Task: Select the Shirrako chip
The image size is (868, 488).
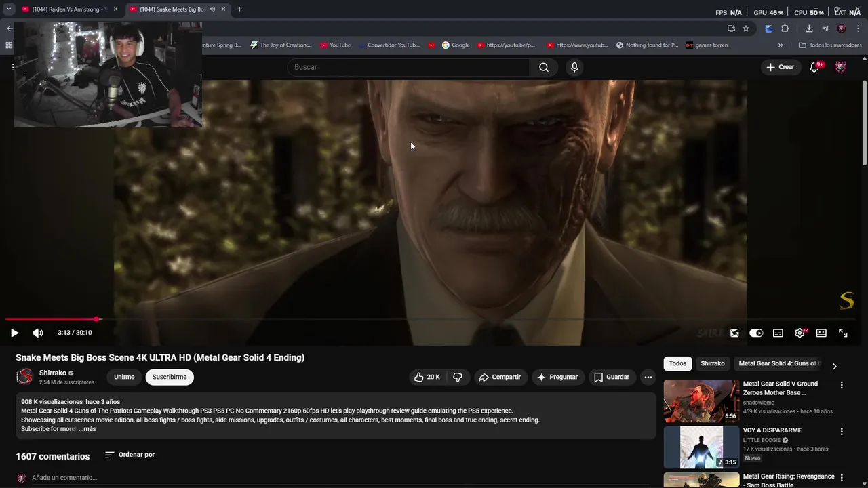Action: click(x=712, y=363)
